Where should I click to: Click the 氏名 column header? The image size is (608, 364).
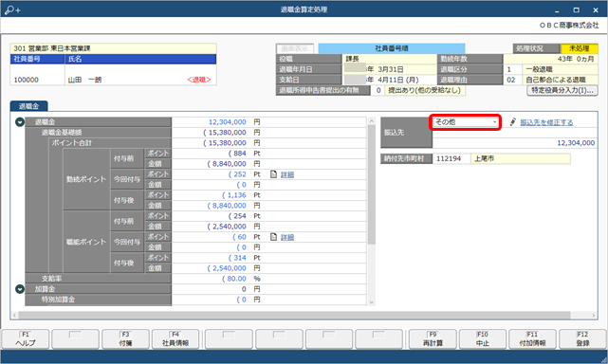click(140, 59)
